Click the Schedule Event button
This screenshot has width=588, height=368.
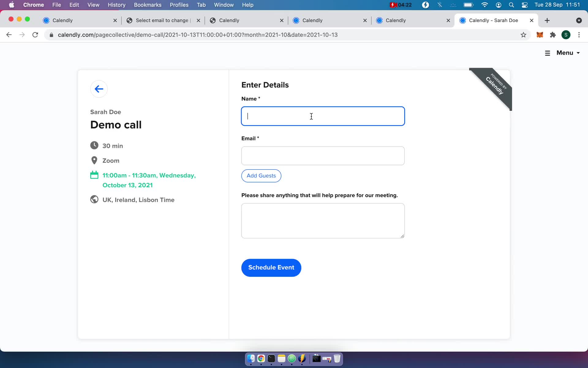tap(271, 267)
